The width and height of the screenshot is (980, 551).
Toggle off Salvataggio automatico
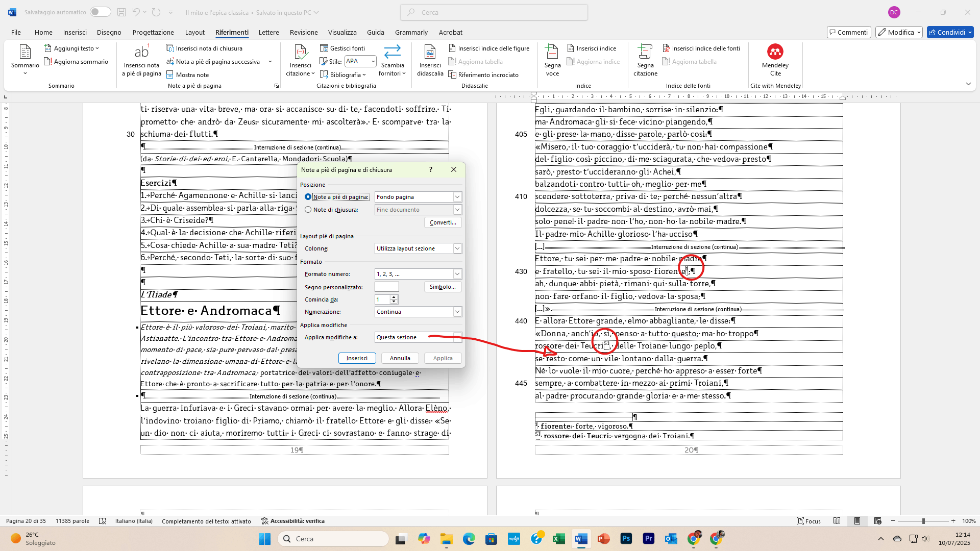(x=101, y=12)
